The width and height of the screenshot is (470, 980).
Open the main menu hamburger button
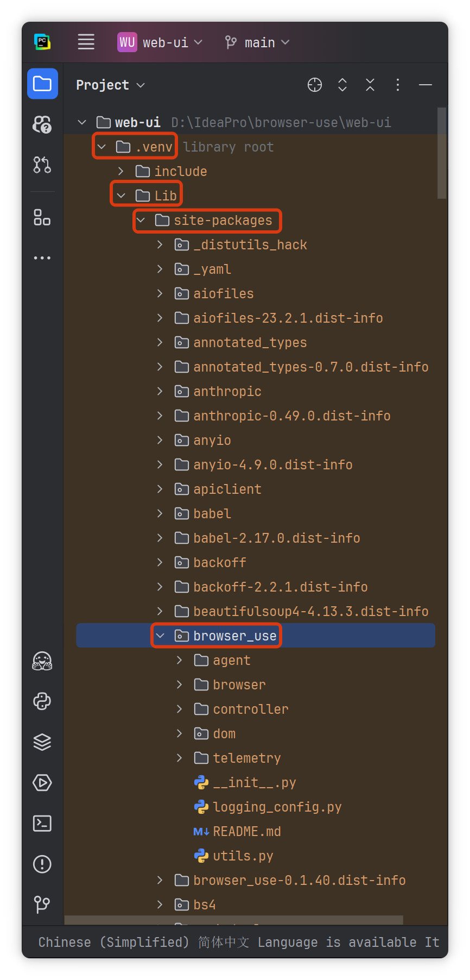pos(86,42)
